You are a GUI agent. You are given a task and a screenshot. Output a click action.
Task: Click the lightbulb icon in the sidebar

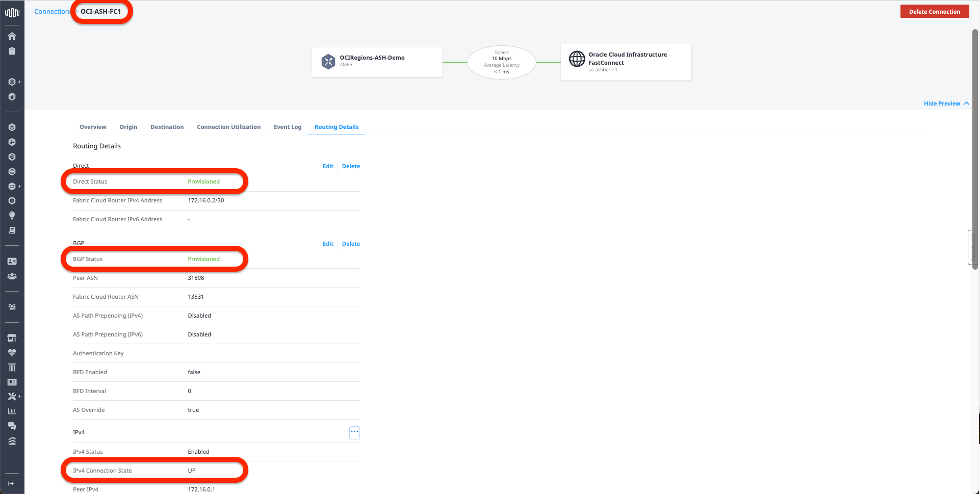coord(12,216)
